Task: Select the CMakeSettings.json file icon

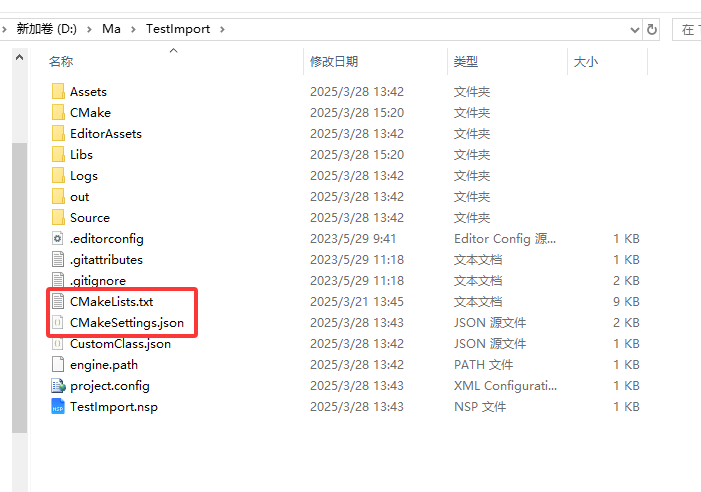Action: (58, 323)
